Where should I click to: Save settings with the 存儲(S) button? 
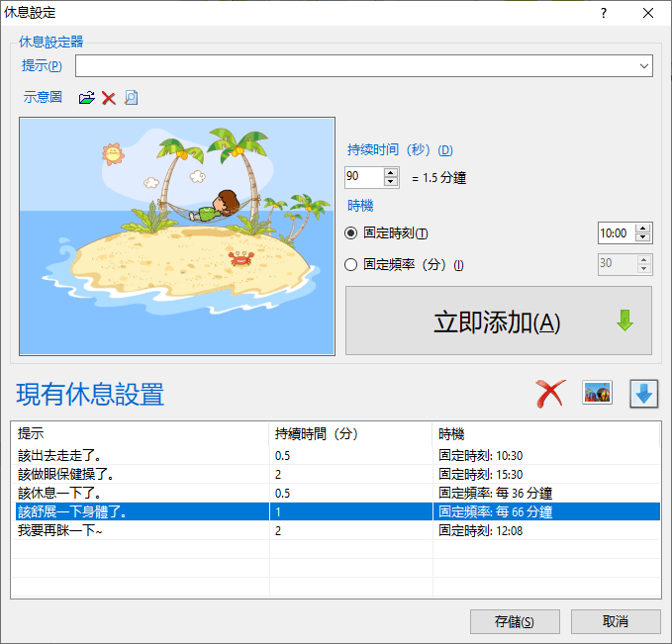tap(515, 621)
